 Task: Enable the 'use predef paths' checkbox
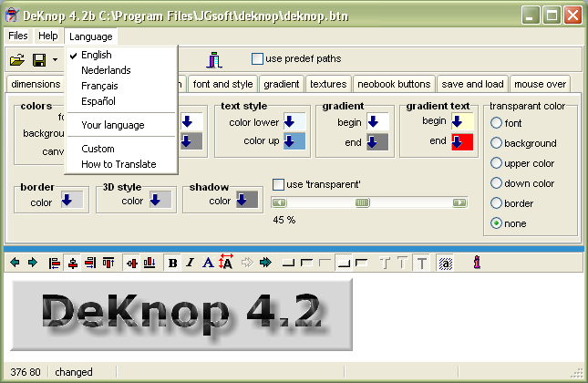point(257,59)
